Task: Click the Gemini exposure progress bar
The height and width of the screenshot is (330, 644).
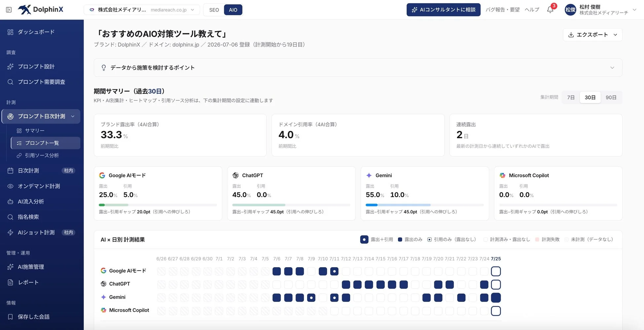Action: 425,205
